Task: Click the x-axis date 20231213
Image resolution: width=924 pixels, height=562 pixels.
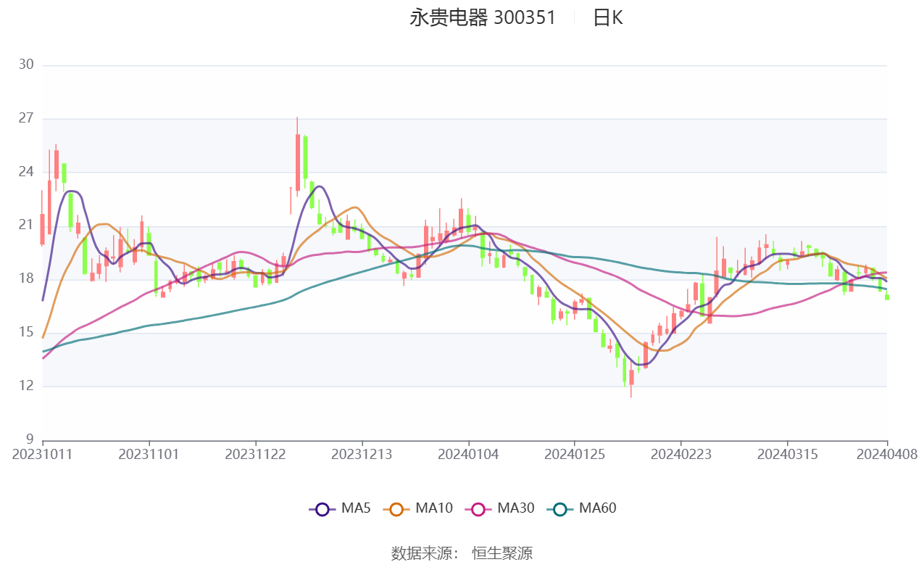Action: click(x=362, y=454)
